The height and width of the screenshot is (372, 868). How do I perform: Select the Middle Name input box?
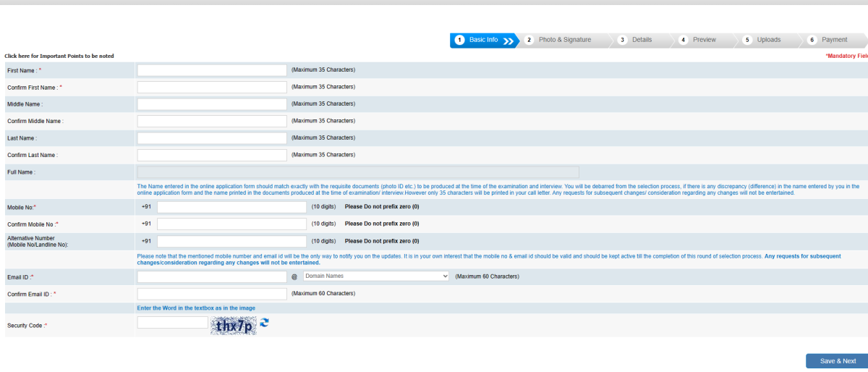212,104
